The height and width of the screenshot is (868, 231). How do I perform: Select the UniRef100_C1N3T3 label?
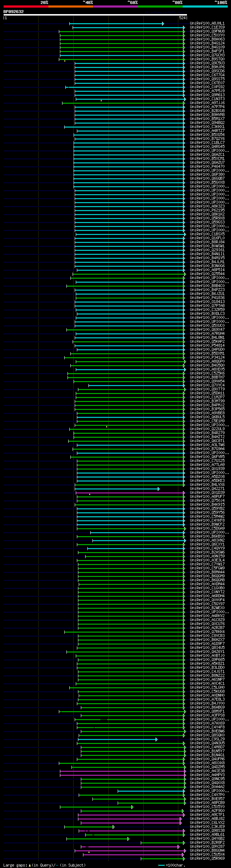[x=207, y=99]
